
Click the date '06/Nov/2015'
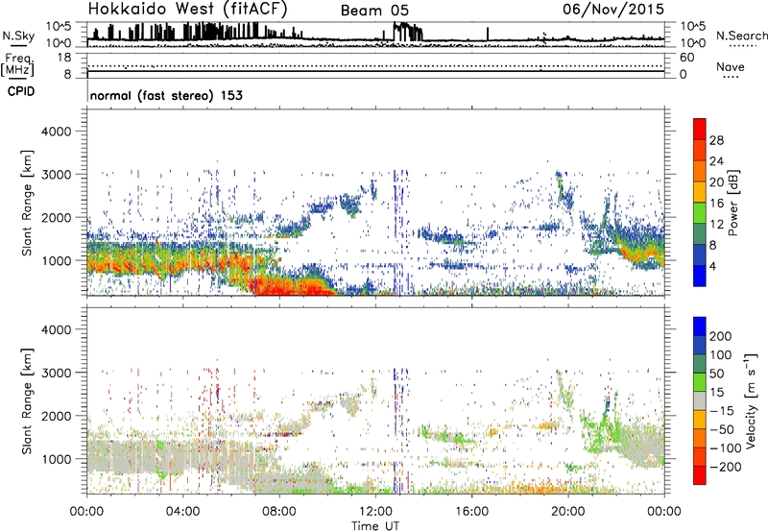tap(613, 9)
